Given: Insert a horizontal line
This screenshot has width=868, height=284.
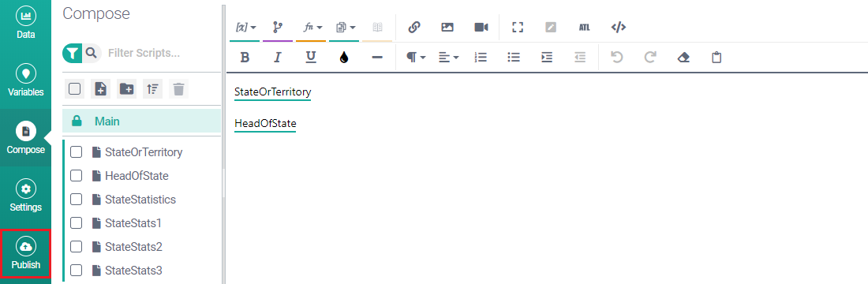Looking at the screenshot, I should point(377,58).
